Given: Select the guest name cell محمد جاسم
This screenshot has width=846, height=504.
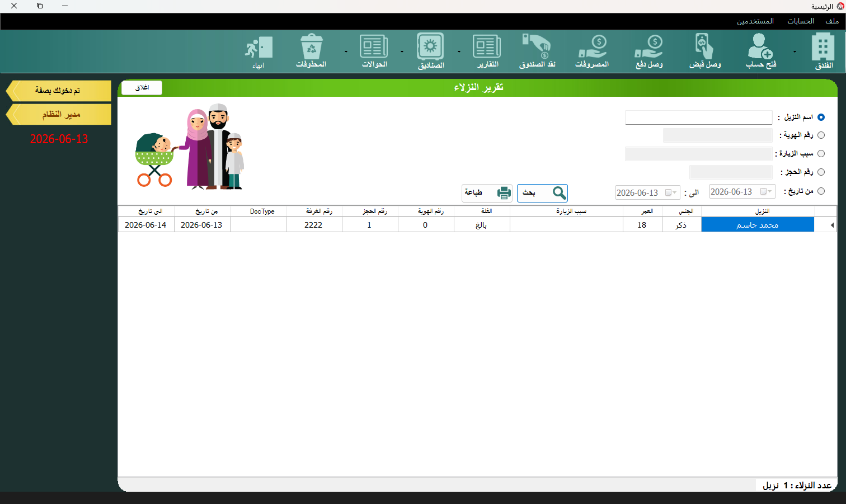Looking at the screenshot, I should [758, 225].
